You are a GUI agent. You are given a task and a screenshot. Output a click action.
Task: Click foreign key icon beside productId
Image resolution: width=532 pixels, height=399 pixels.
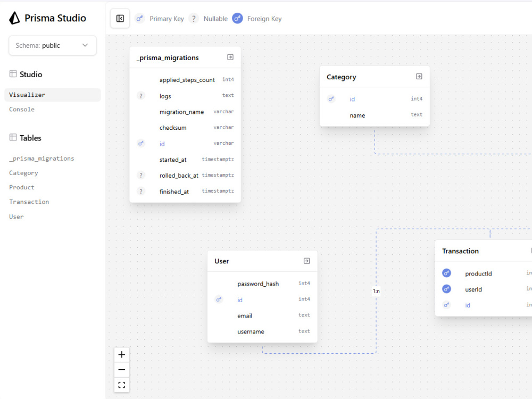(446, 273)
